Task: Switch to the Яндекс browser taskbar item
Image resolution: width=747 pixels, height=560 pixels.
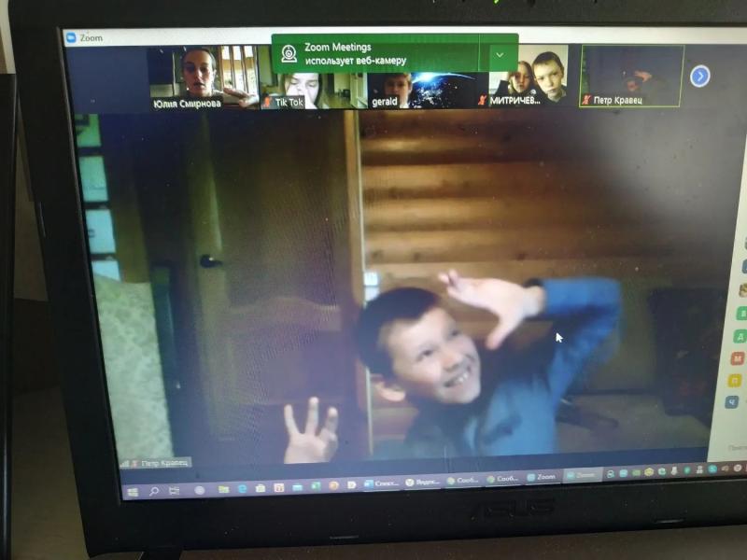Action: tap(422, 483)
